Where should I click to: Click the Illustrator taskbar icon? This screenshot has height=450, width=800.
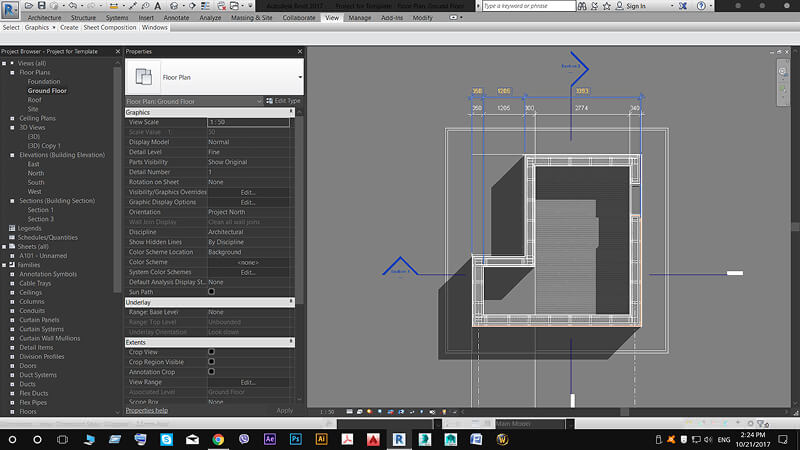322,439
